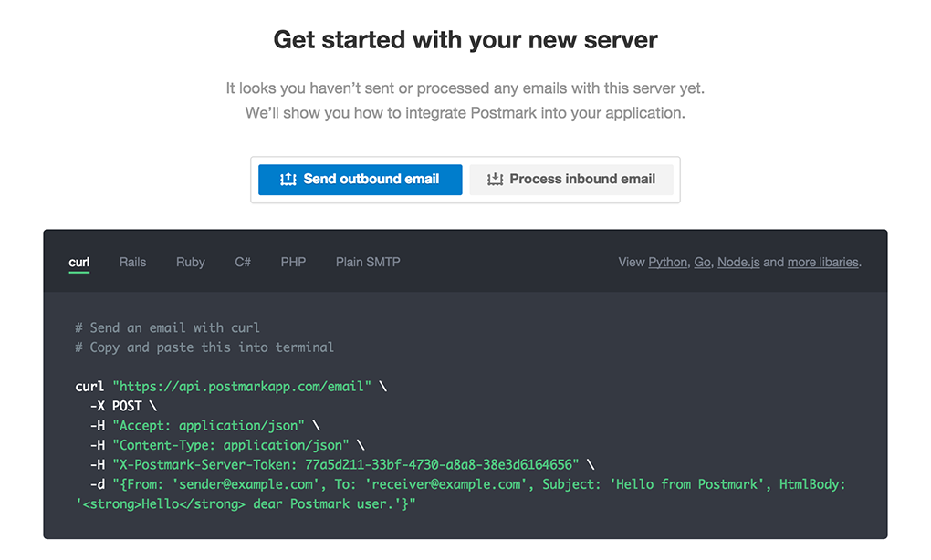Click the Go library link
Screen dimensions: 931x560
pos(702,262)
